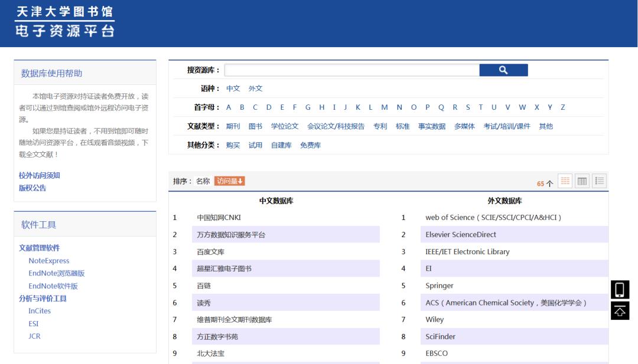Sort databases by 名称
This screenshot has width=638, height=364.
pos(203,181)
